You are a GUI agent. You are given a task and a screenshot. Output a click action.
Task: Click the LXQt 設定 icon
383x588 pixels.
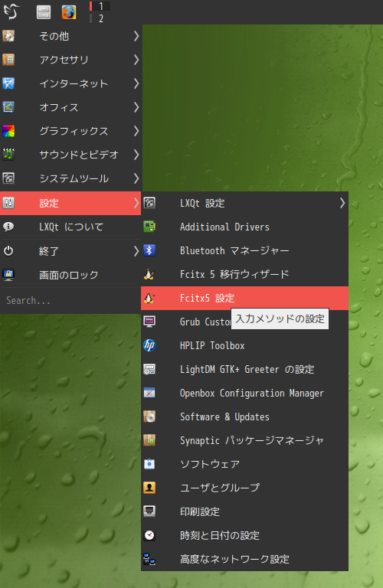[149, 203]
